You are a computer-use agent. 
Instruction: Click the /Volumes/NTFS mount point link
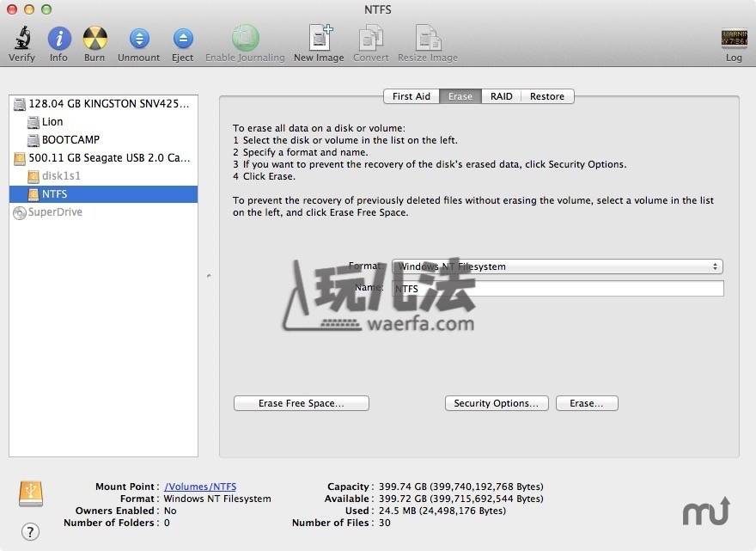pyautogui.click(x=200, y=487)
